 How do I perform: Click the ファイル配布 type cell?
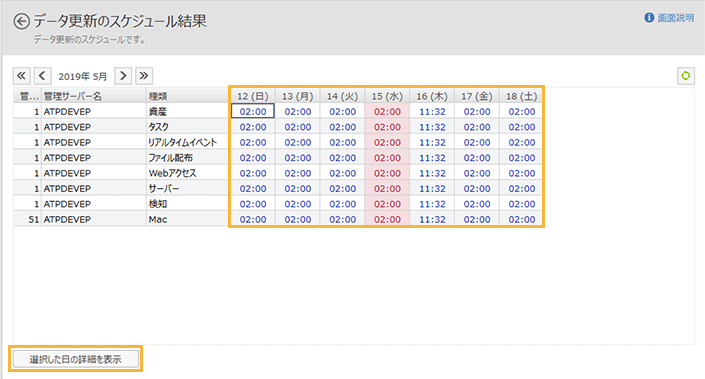187,158
